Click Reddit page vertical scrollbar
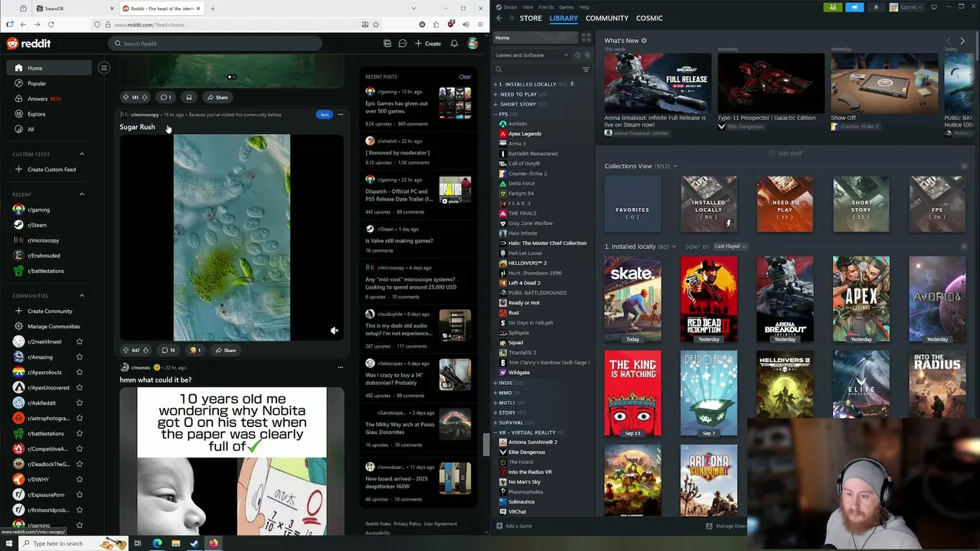This screenshot has width=980, height=551. point(485,444)
